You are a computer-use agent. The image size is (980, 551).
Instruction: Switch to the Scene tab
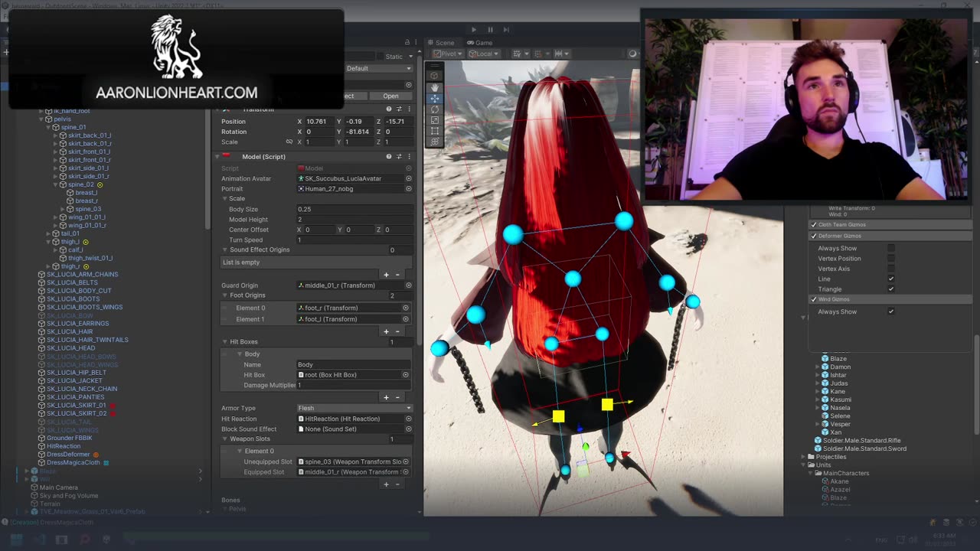coord(441,43)
